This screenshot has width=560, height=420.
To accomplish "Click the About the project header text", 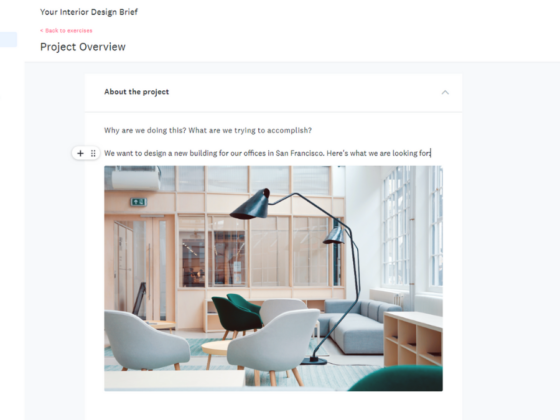I will coord(136,92).
